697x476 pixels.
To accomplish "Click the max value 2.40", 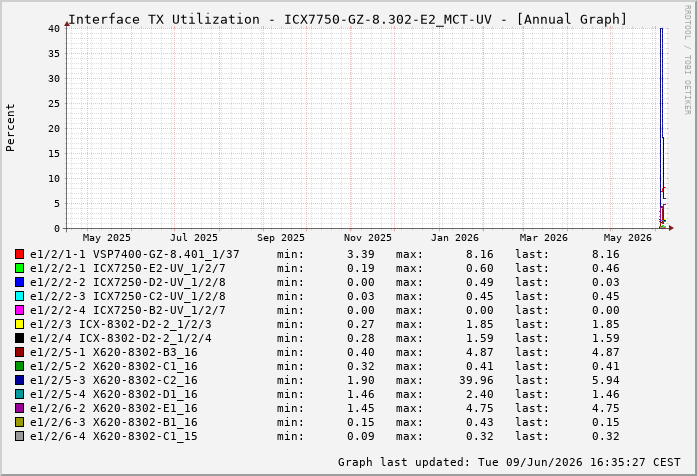I will tap(480, 394).
